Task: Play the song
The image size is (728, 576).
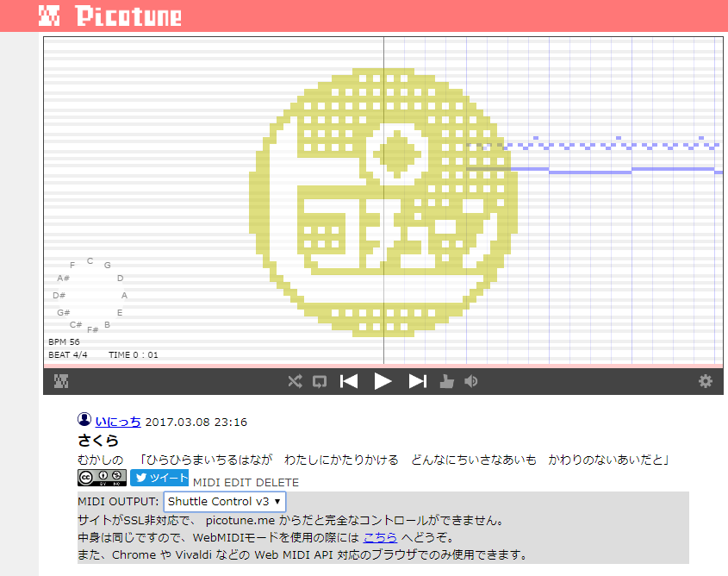Action: coord(383,381)
